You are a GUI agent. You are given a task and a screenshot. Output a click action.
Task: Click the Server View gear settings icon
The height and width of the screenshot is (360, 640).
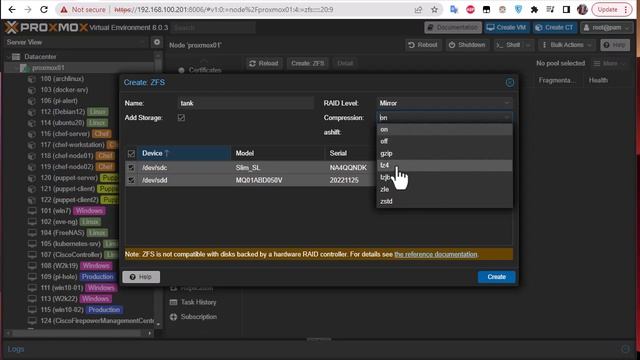coord(157,42)
